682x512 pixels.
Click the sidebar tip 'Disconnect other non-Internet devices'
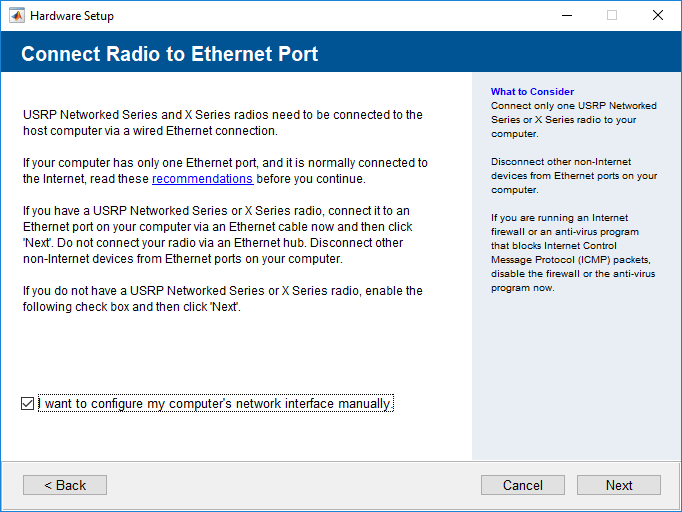573,175
